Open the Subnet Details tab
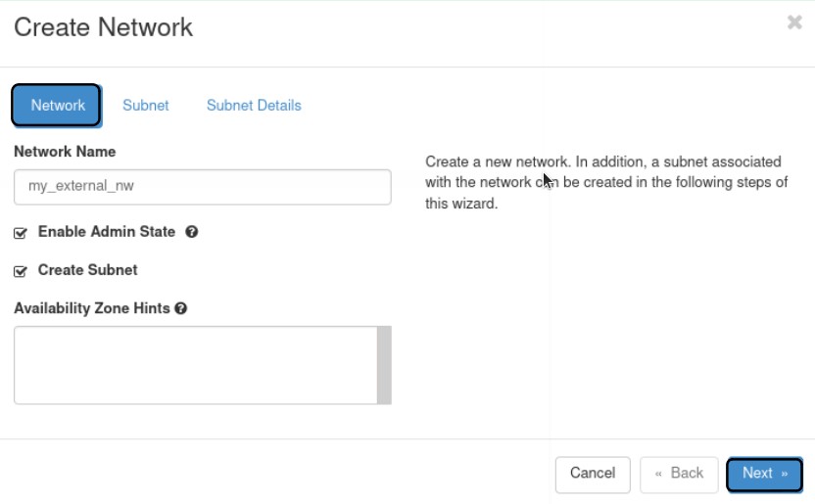815x504 pixels. [x=254, y=106]
